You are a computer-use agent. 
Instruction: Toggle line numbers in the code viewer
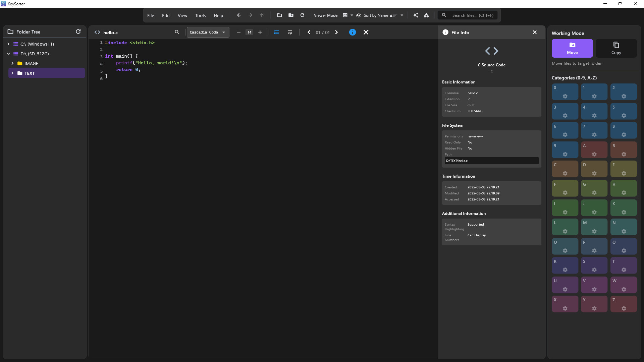point(276,32)
